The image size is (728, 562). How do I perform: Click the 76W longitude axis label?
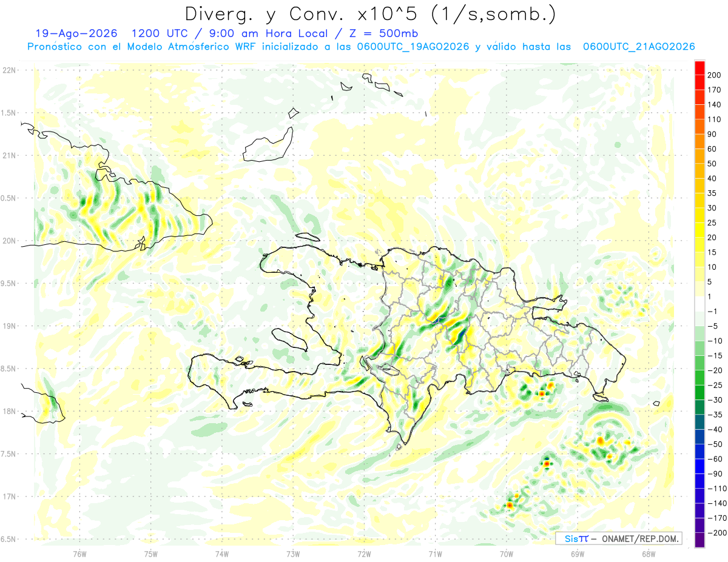click(79, 554)
